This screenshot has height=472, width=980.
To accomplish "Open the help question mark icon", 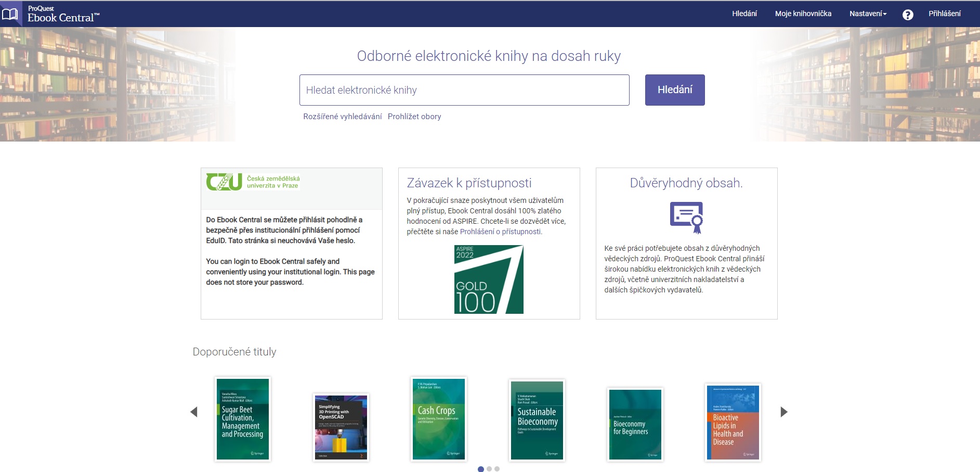I will tap(908, 15).
